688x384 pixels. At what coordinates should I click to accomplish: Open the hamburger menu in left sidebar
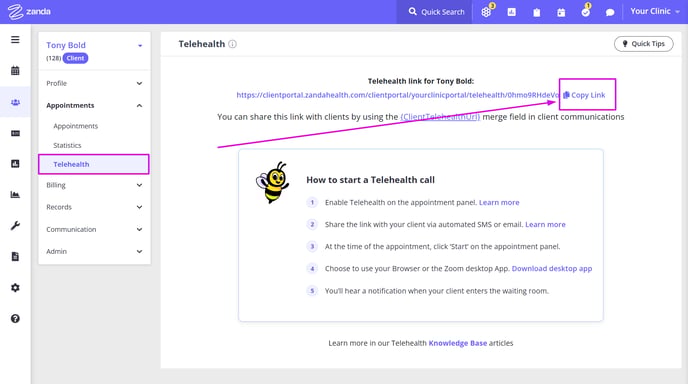point(15,40)
